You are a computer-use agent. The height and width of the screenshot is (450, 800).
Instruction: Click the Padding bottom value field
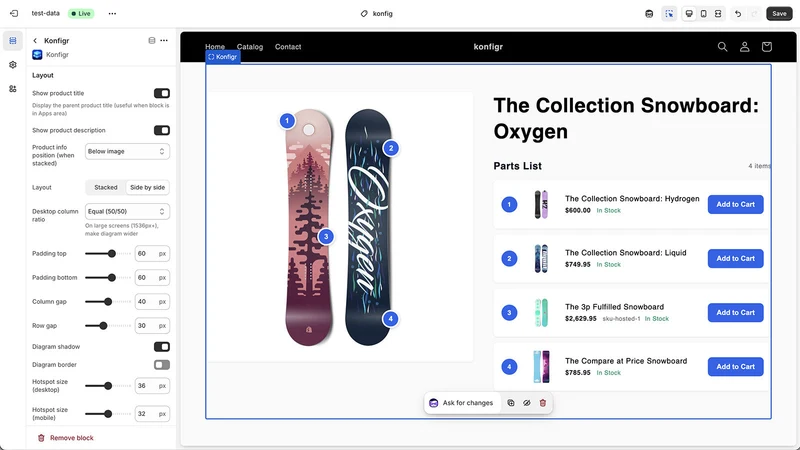(x=152, y=278)
